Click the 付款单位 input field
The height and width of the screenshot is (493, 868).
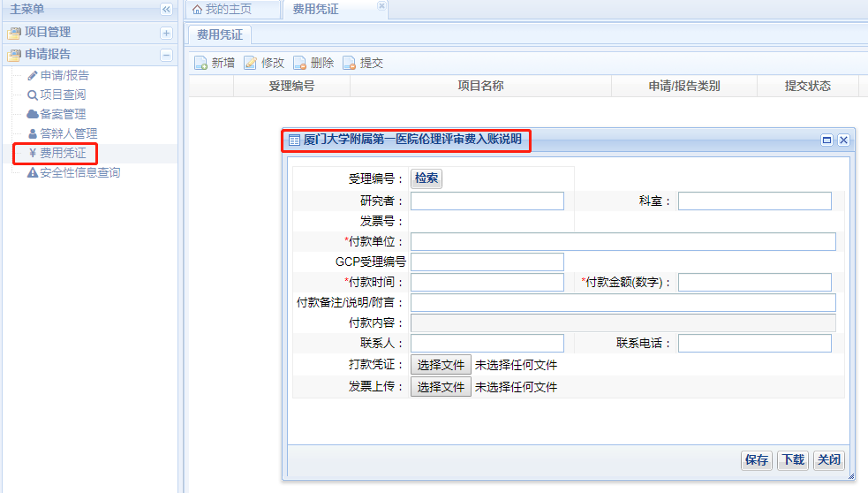click(623, 242)
